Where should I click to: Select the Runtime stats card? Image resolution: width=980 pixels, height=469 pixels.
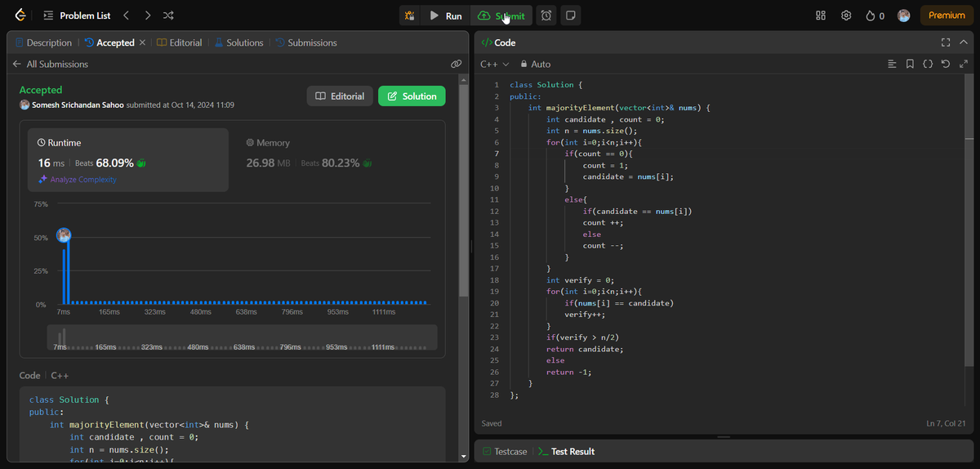[x=128, y=160]
